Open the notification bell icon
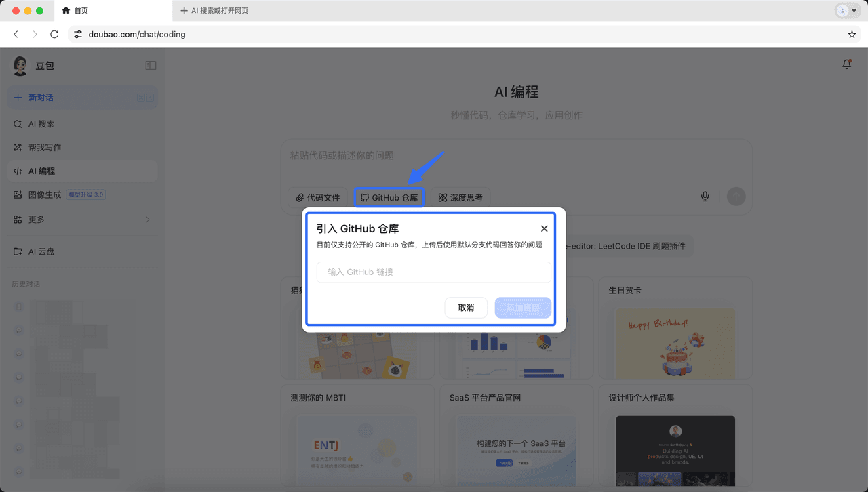 846,64
